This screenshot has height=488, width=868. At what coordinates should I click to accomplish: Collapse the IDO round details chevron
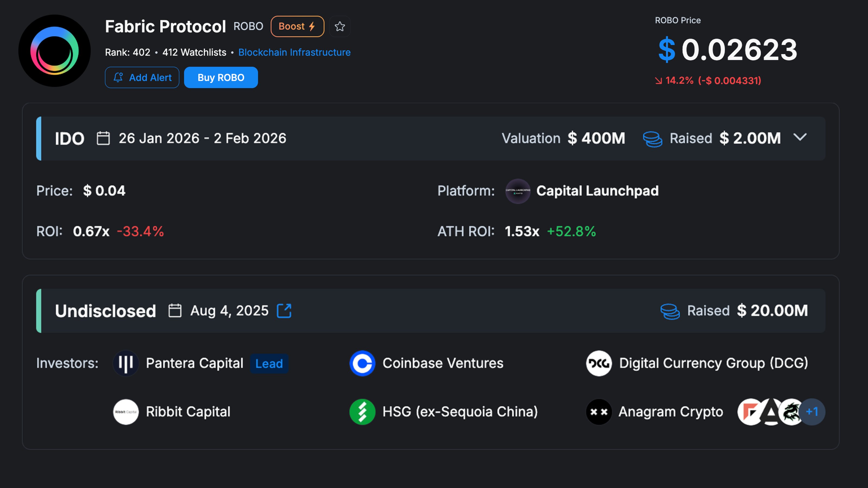(800, 137)
